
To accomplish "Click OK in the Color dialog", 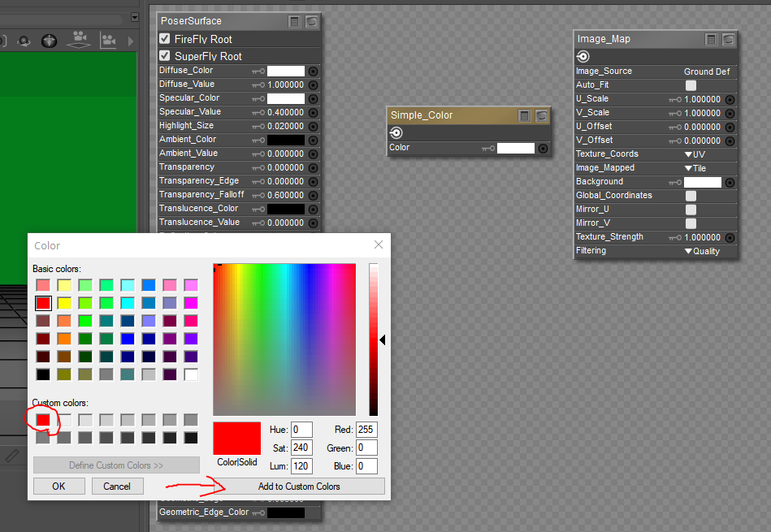I will pyautogui.click(x=58, y=486).
